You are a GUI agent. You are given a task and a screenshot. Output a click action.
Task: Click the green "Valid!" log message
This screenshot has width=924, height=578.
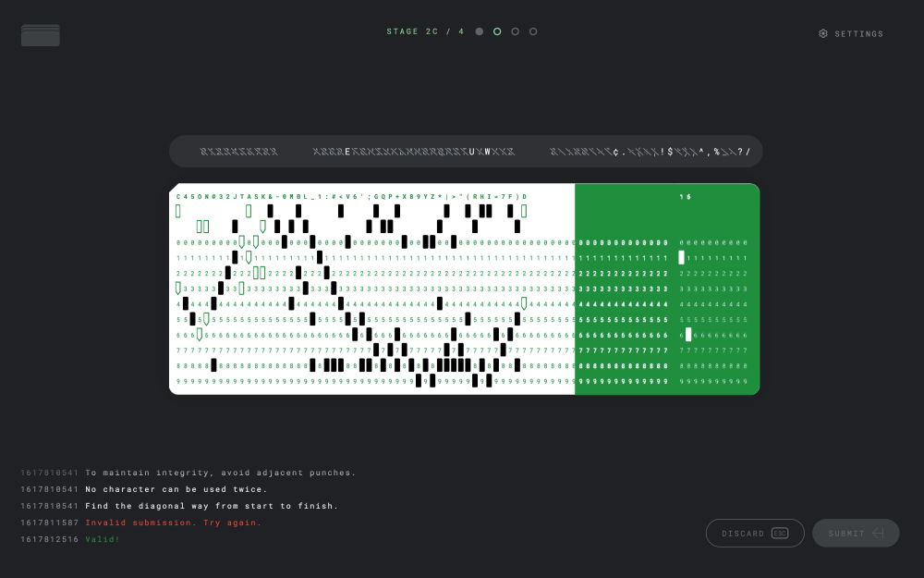[x=103, y=539]
